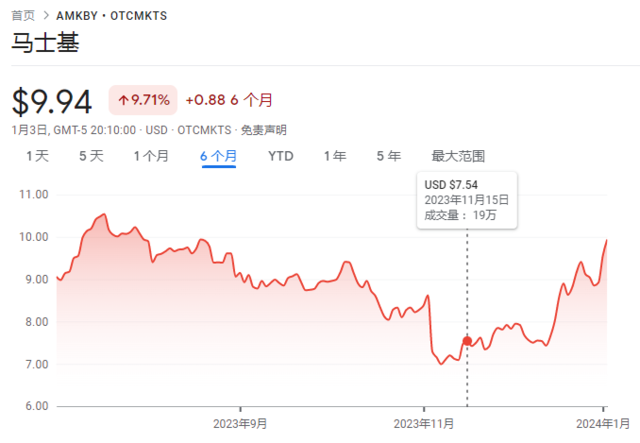Click the 2023年9月 axis label
The height and width of the screenshot is (443, 640).
[240, 424]
